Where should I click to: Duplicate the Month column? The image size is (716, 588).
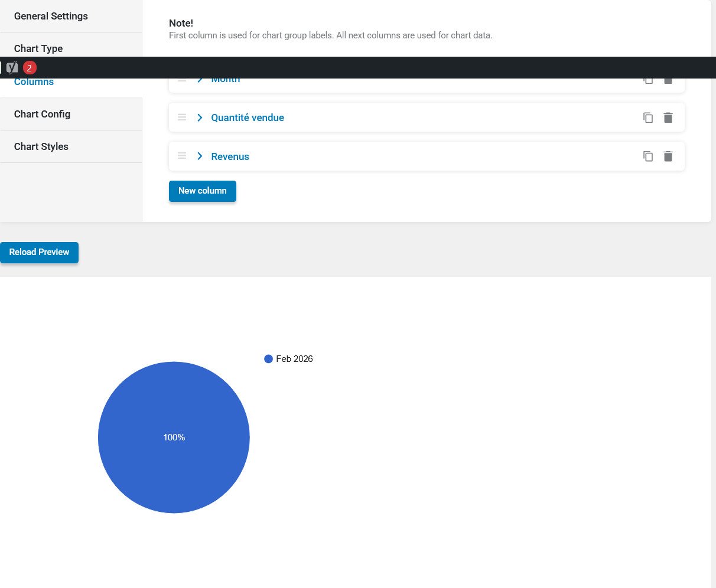[x=648, y=80]
